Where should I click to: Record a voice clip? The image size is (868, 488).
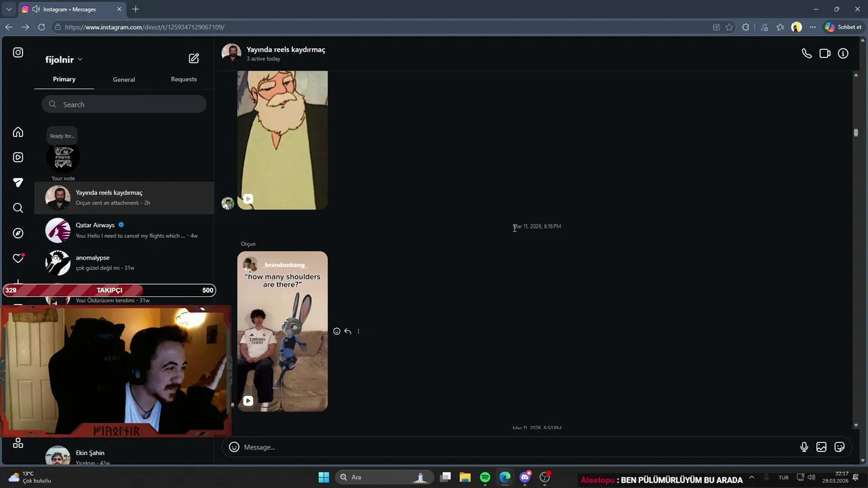pyautogui.click(x=804, y=447)
